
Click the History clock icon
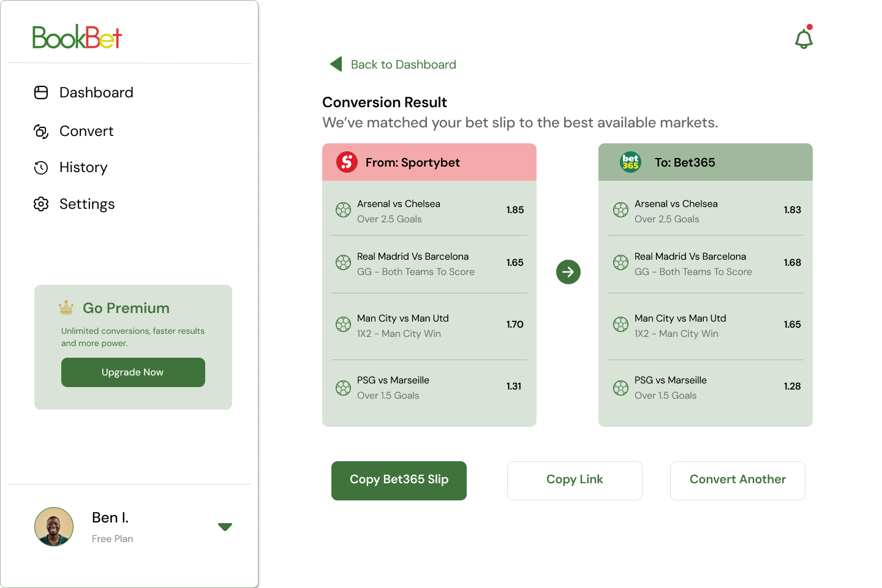pyautogui.click(x=41, y=168)
